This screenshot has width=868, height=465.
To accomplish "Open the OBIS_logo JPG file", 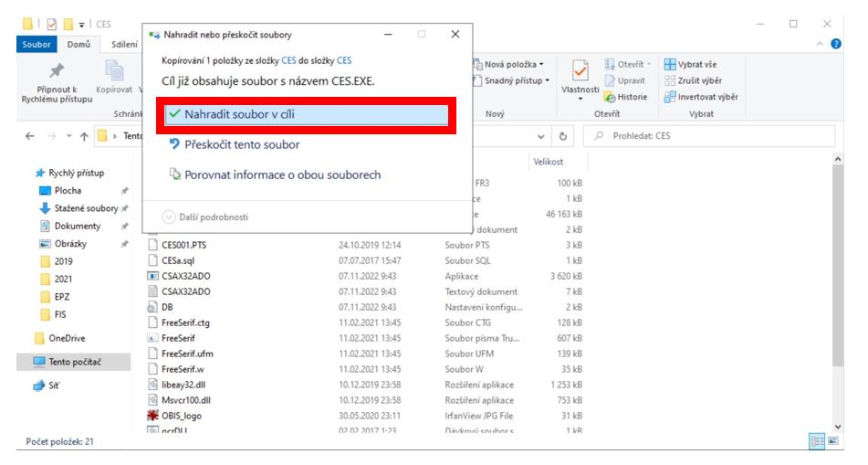I will pyautogui.click(x=181, y=416).
